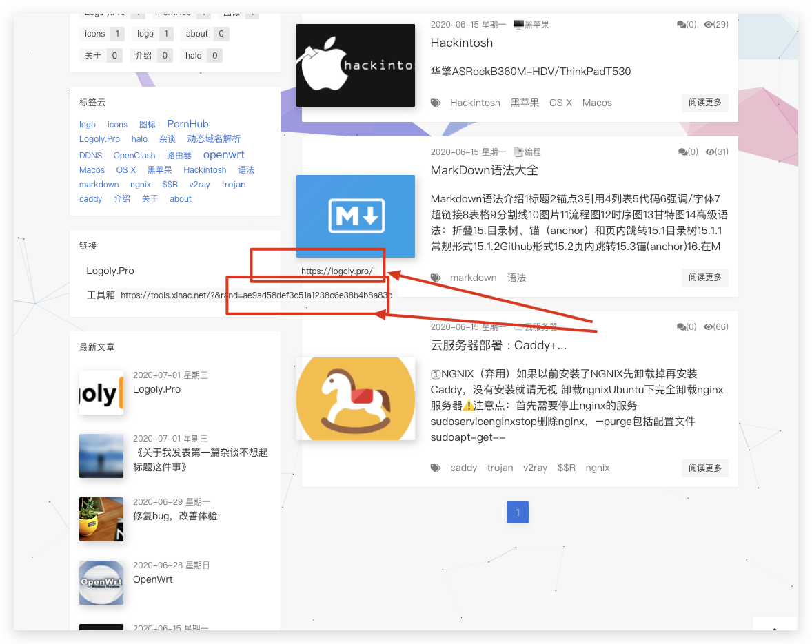Open the 黑苹果 category with monitor icon
The height and width of the screenshot is (644, 812).
531,24
